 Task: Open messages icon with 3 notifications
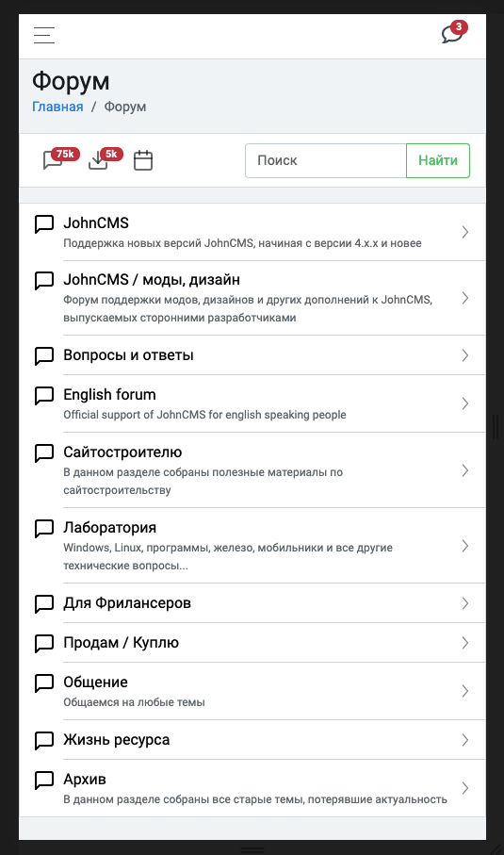pyautogui.click(x=454, y=33)
